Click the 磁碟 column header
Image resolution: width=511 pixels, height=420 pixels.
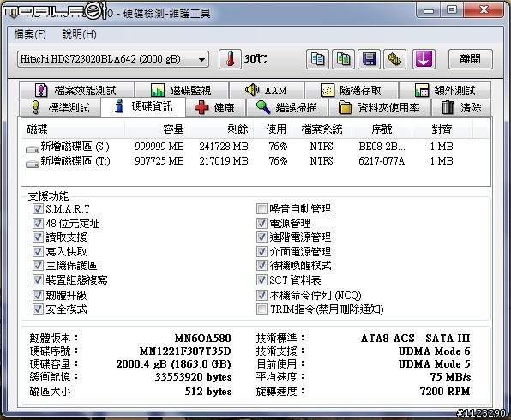tap(74, 129)
